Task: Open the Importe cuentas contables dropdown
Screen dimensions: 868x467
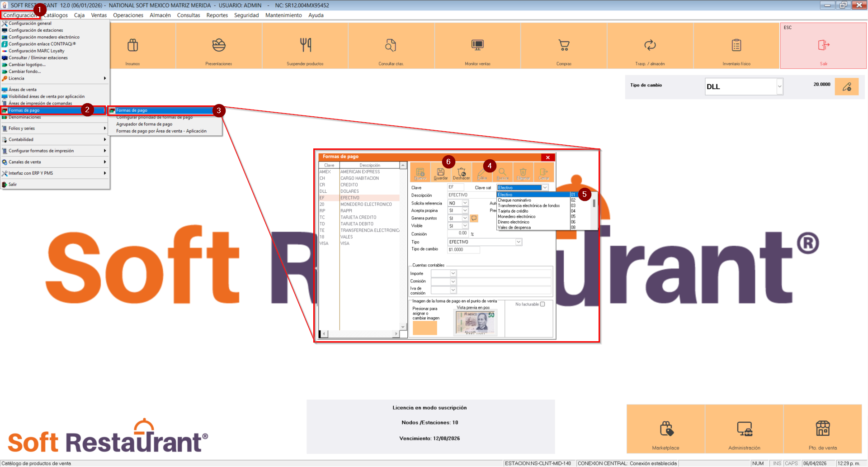Action: coord(453,273)
